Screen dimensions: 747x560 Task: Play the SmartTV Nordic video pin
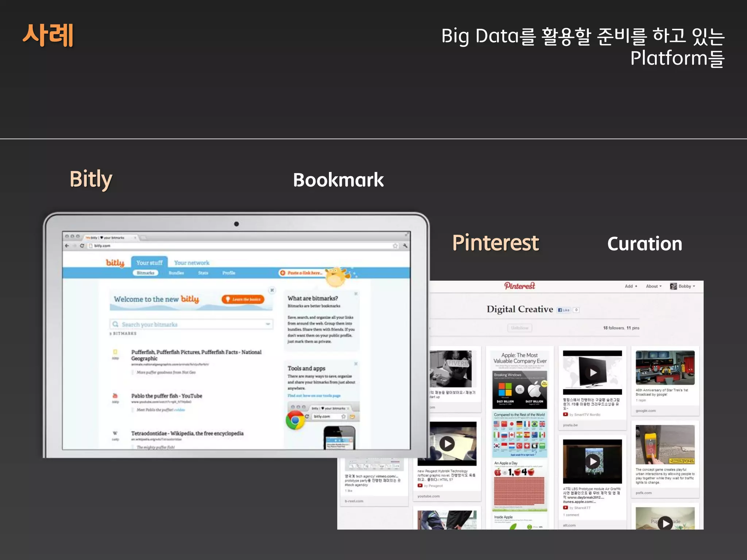pos(593,372)
